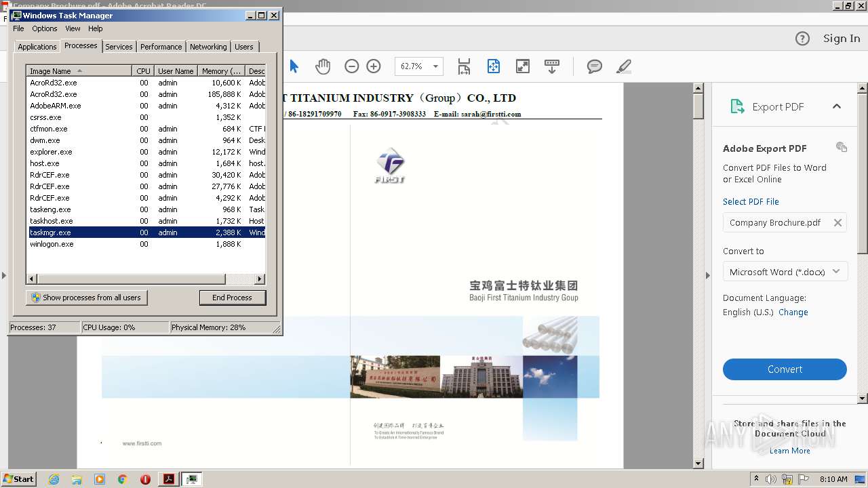This screenshot has height=488, width=868.
Task: Click the copy icon beside Adobe Export PDF
Action: 842,147
